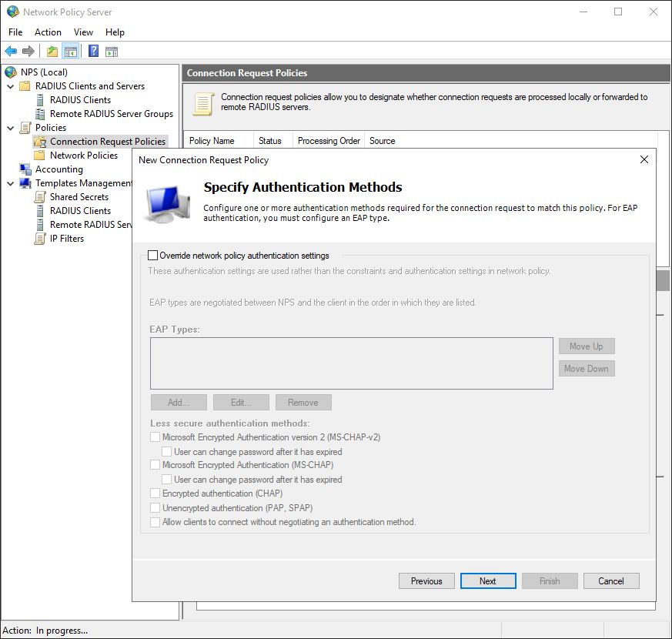Screen dimensions: 672x639
Task: Select Network Policies in the tree
Action: [x=84, y=156]
